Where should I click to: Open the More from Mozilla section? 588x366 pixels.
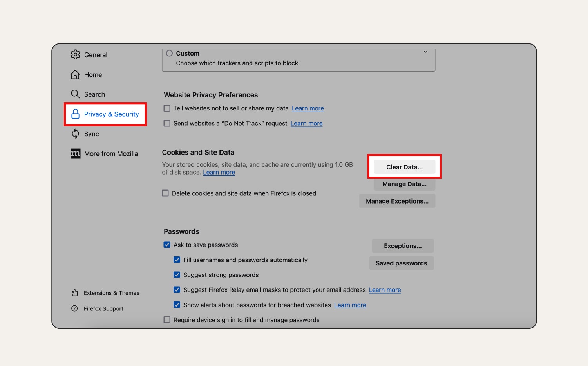tap(111, 153)
